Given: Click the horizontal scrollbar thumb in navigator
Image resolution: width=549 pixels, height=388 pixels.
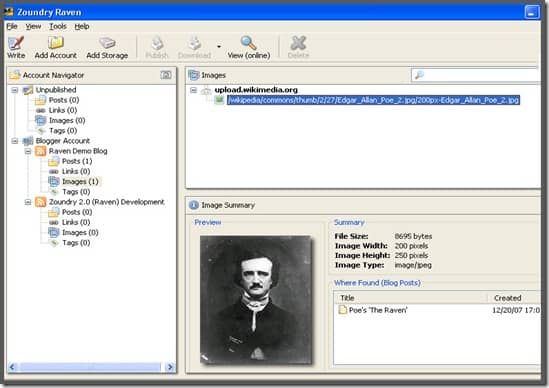Looking at the screenshot, I should click(90, 367).
